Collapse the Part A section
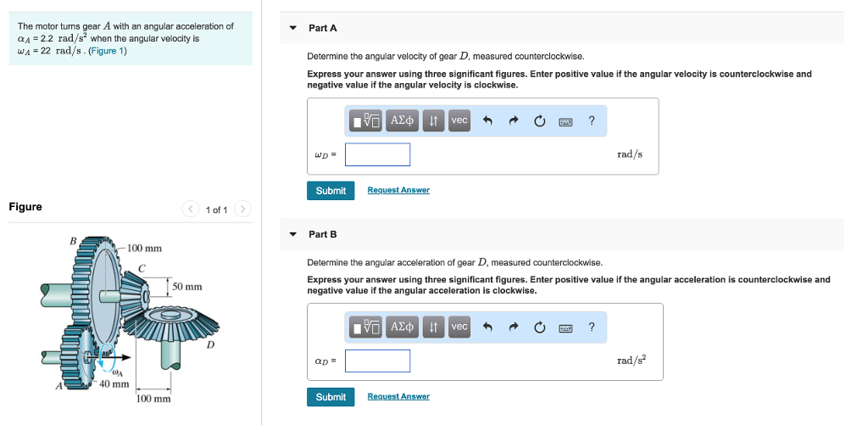 [x=293, y=28]
